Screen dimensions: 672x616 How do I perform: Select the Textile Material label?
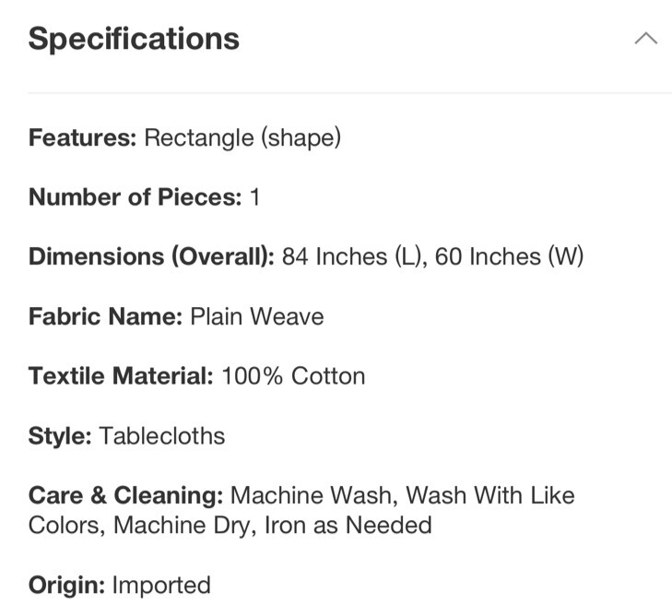coord(121,376)
